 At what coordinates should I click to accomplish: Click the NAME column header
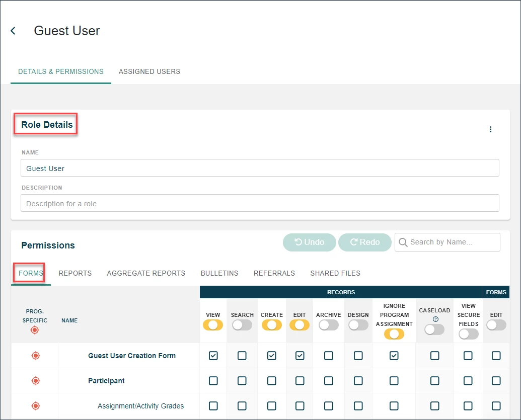coord(69,320)
